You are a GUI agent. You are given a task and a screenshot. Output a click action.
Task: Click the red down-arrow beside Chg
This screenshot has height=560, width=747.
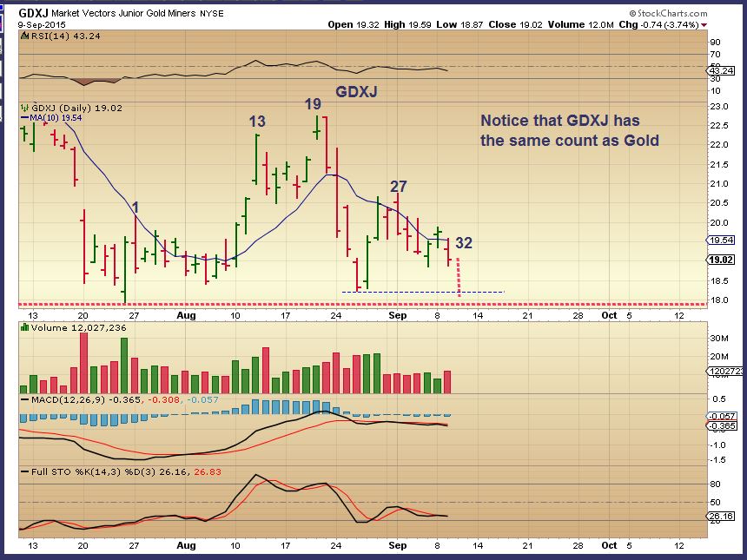(704, 25)
